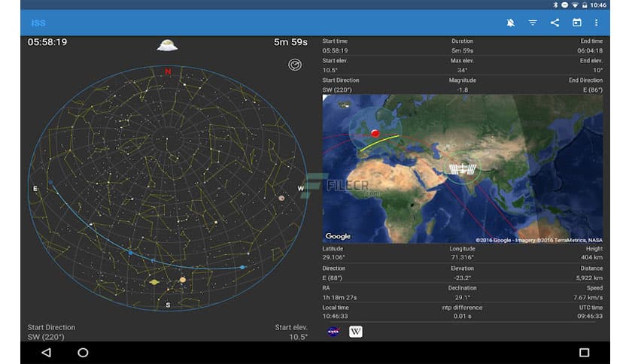Tap Start Direction SW (220°) below chart
This screenshot has width=629, height=364.
46,337
